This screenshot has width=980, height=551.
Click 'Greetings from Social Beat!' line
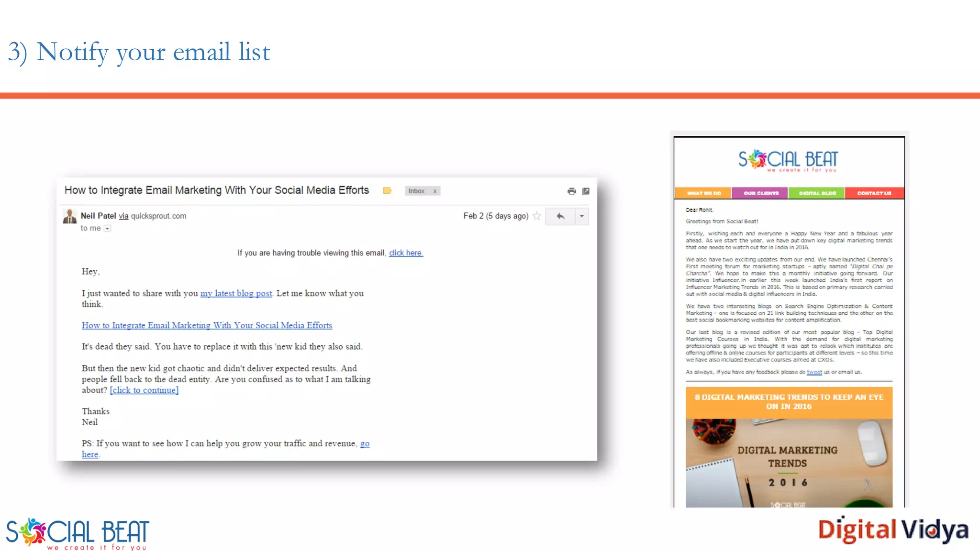point(722,221)
